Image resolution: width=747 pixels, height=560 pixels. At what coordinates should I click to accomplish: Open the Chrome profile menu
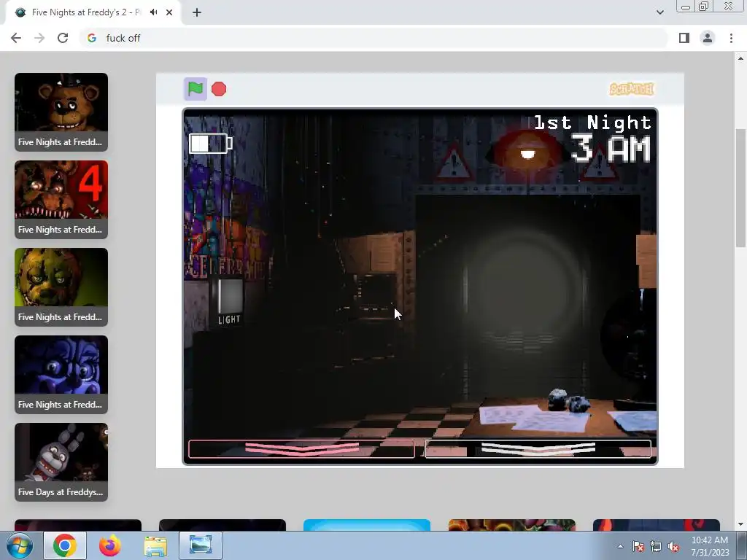click(708, 38)
